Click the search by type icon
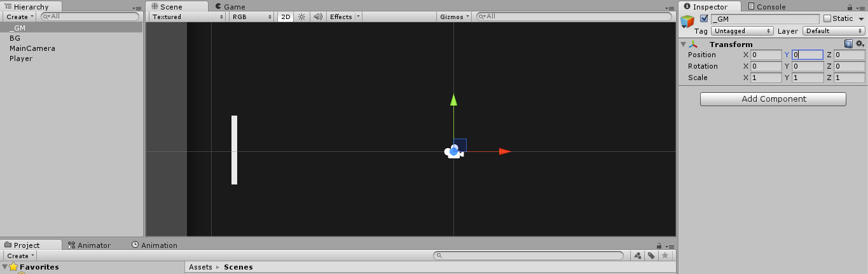868x274 pixels. pyautogui.click(x=638, y=256)
